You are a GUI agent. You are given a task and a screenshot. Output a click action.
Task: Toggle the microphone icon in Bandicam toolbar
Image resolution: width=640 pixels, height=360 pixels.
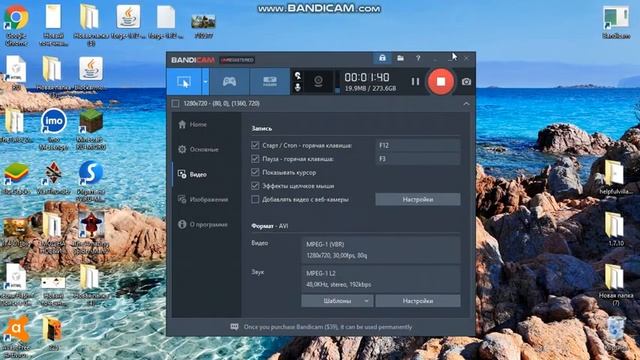click(x=298, y=87)
